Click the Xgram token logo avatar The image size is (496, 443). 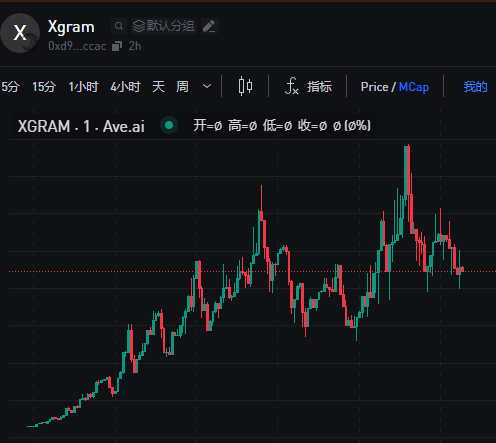[x=20, y=33]
